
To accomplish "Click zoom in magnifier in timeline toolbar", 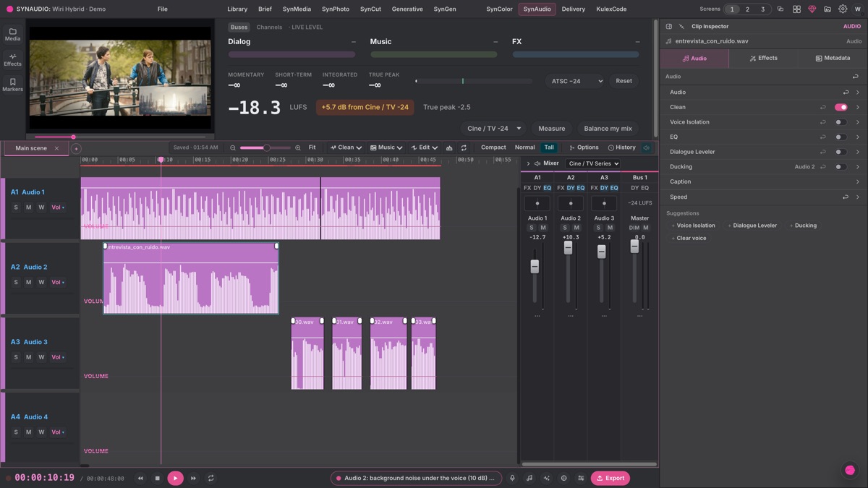I will tap(298, 147).
